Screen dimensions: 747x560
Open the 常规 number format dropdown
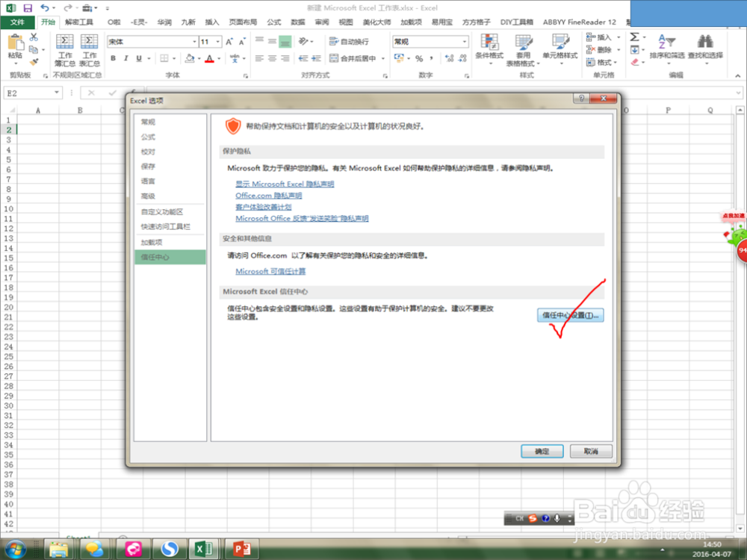(465, 42)
